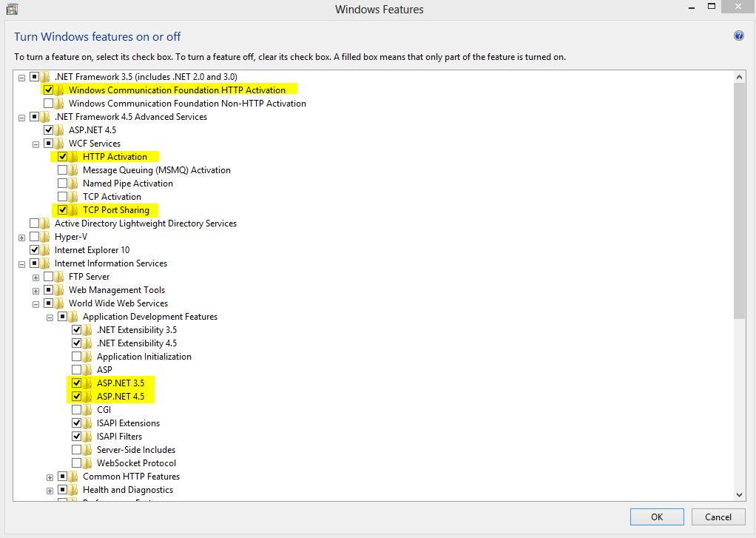This screenshot has height=538, width=756.
Task: Click the folder icon next to Hyper-V
Action: coord(46,237)
